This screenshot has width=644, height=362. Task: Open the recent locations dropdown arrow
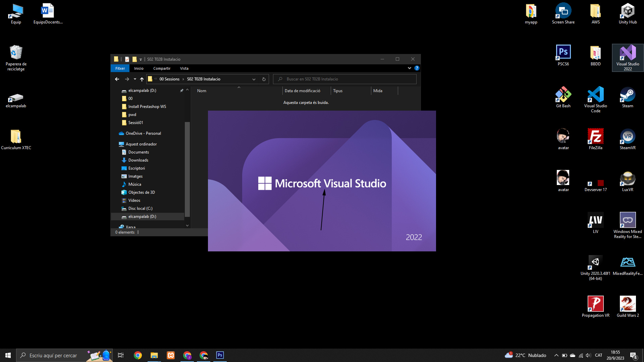[x=135, y=79]
